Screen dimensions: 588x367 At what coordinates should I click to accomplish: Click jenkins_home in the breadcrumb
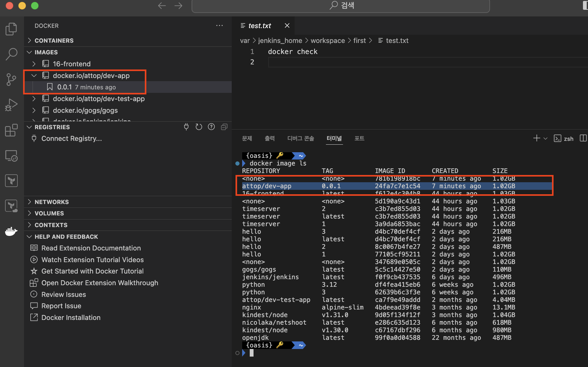pyautogui.click(x=280, y=40)
